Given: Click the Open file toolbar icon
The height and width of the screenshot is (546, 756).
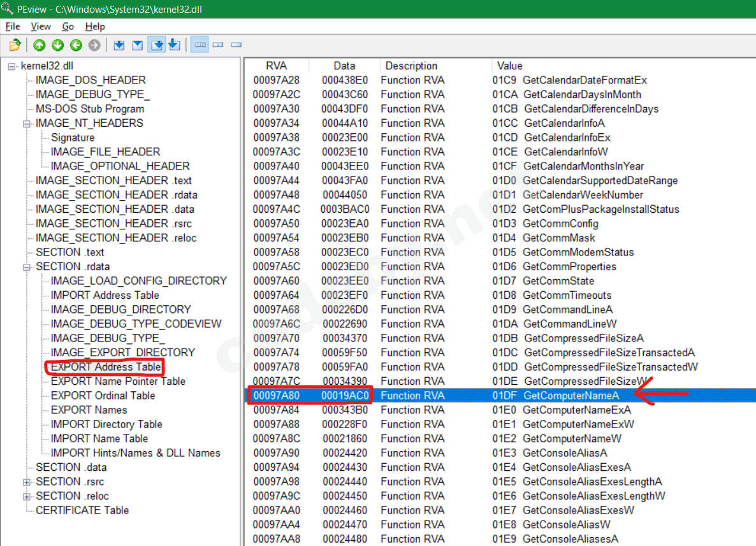Looking at the screenshot, I should (x=15, y=45).
